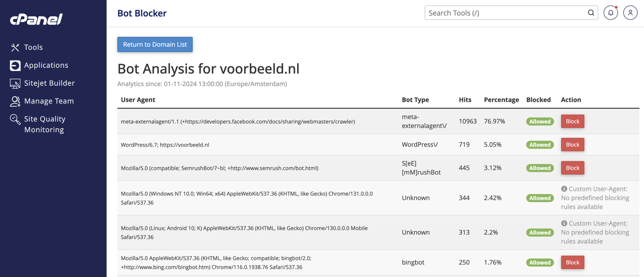Click the 5.05% percentage value

pos(493,145)
